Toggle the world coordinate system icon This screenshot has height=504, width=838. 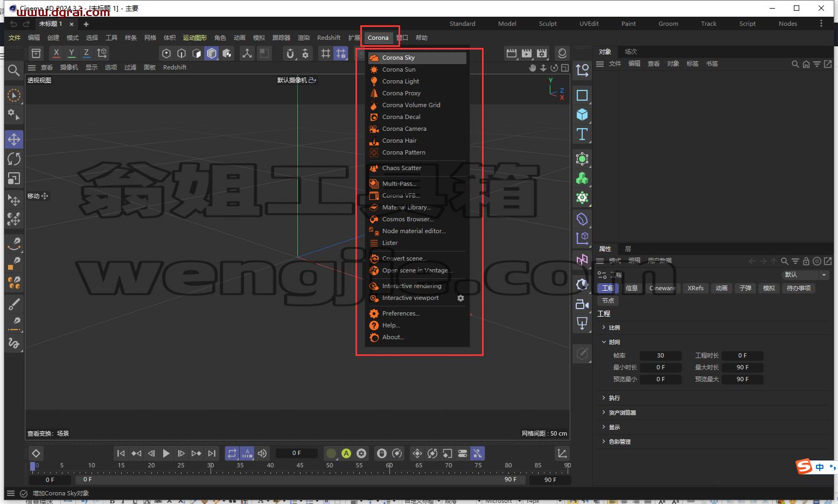click(102, 53)
